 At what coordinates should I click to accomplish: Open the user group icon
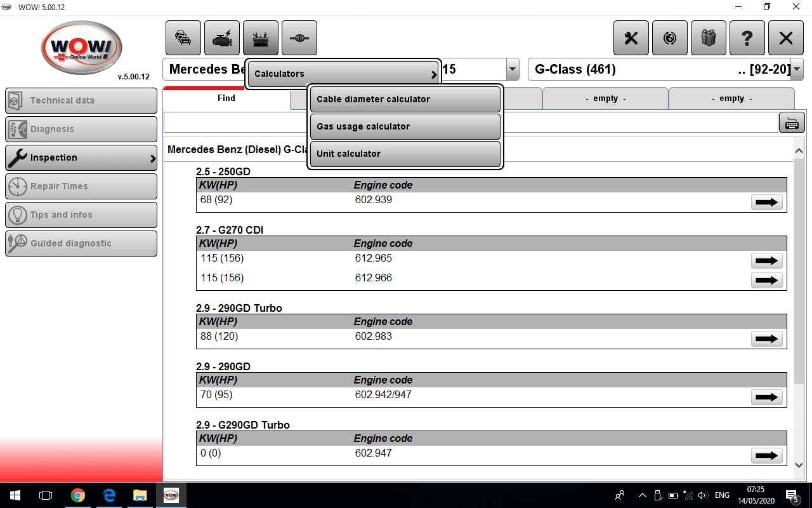pos(708,38)
